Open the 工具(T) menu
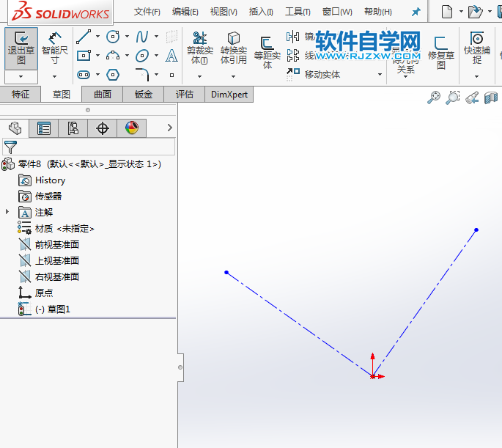This screenshot has height=448, width=502. [298, 12]
